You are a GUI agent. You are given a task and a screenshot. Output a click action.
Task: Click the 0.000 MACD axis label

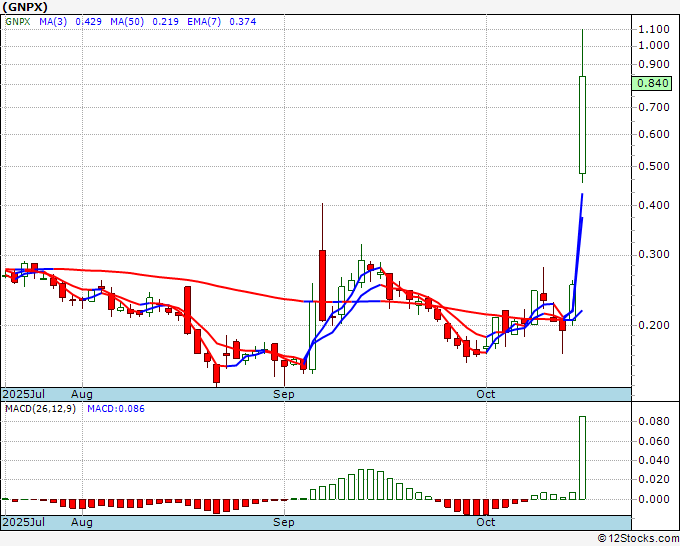[654, 499]
